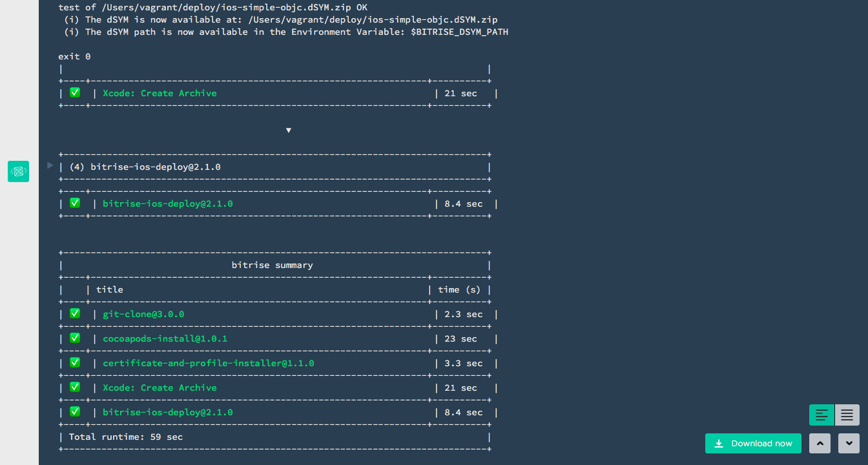Image resolution: width=868 pixels, height=465 pixels.
Task: Click the cocoapods-install@1.0.1 summary title
Action: coord(165,339)
